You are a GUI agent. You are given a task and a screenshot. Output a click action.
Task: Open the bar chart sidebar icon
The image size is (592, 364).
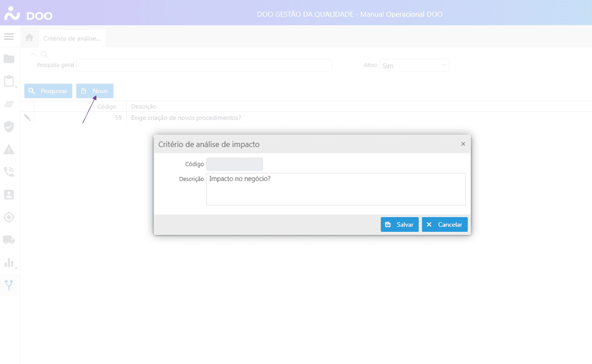click(9, 262)
